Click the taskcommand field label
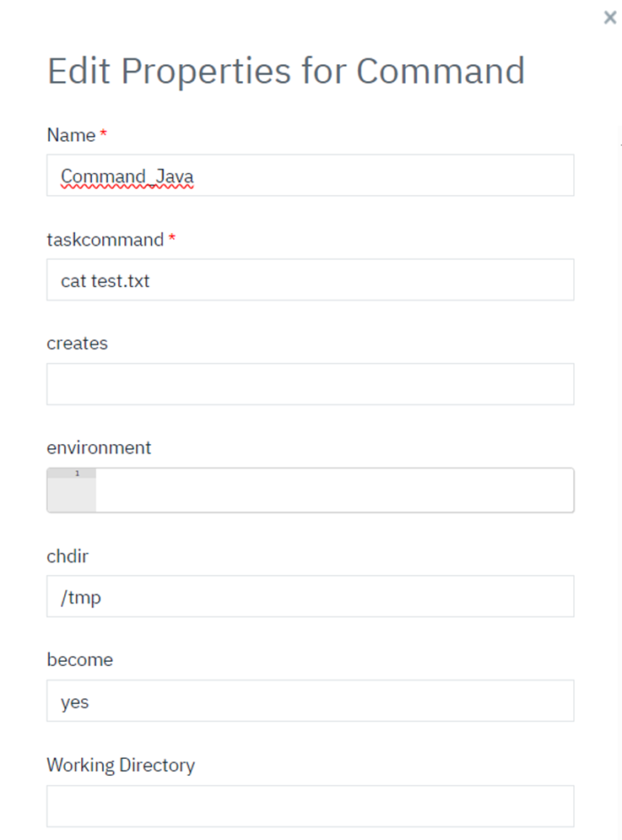622x840 pixels. pyautogui.click(x=105, y=240)
